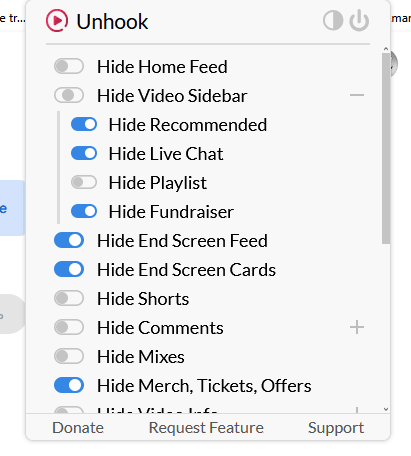Switch off the Hide Fundraiser toggle

(84, 211)
